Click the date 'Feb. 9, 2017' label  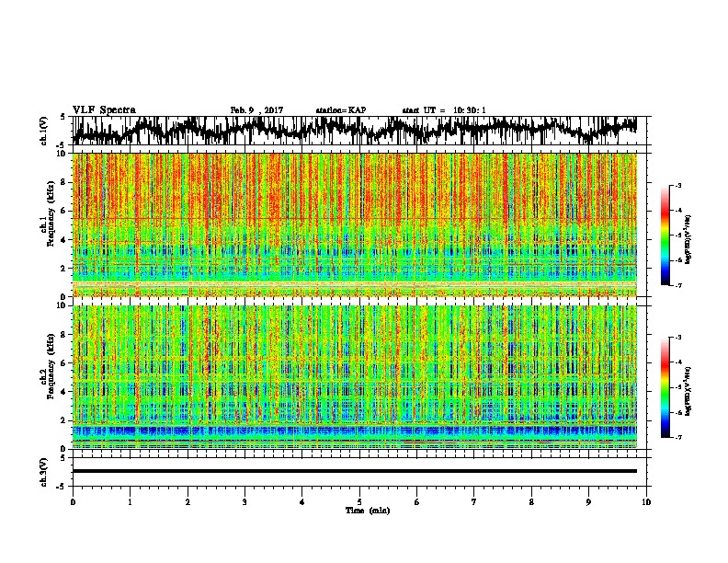click(256, 110)
